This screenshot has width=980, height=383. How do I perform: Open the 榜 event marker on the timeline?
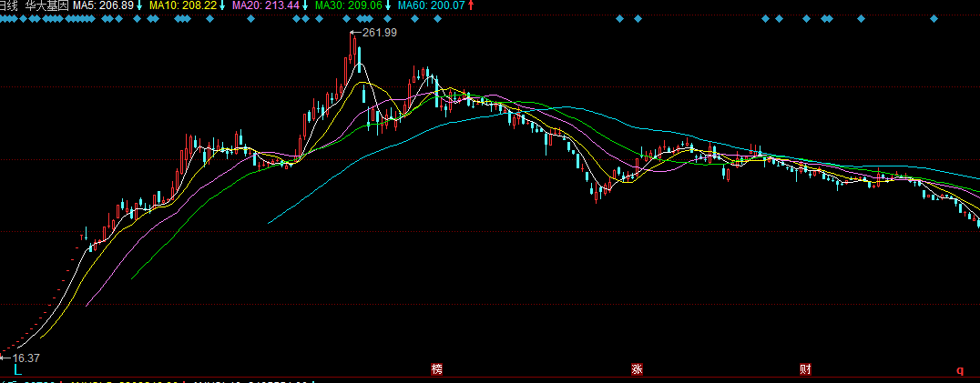[437, 369]
